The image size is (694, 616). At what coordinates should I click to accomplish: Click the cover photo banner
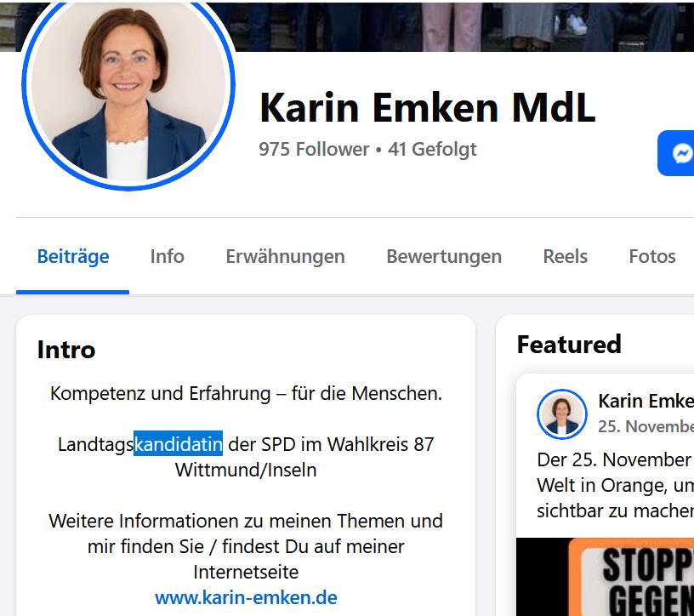coord(460,26)
